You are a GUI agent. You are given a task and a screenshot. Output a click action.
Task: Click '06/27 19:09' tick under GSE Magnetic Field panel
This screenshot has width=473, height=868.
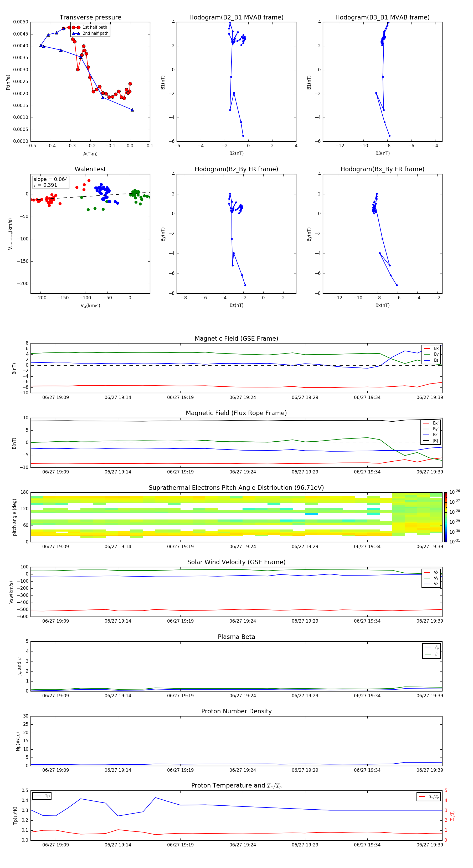(55, 398)
